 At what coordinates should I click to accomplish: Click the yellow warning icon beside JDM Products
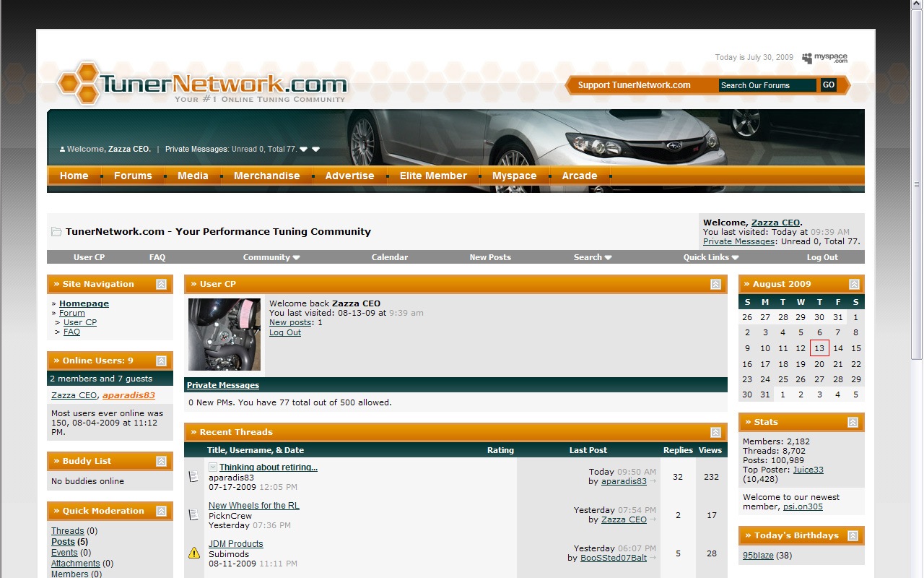194,553
